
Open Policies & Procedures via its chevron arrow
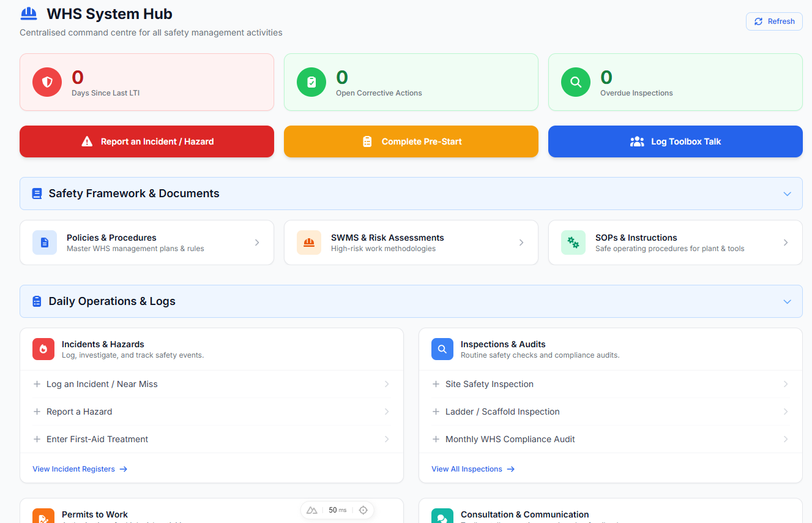pyautogui.click(x=256, y=243)
